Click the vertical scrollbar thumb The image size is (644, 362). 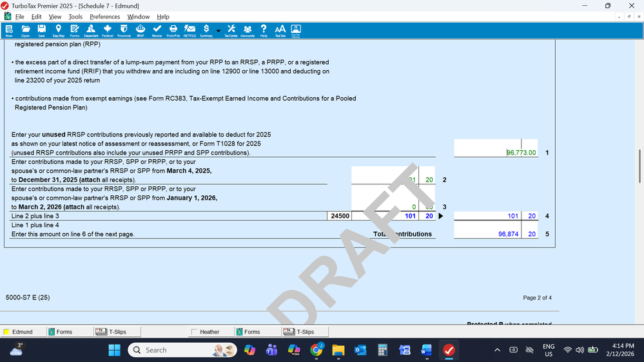(x=639, y=166)
